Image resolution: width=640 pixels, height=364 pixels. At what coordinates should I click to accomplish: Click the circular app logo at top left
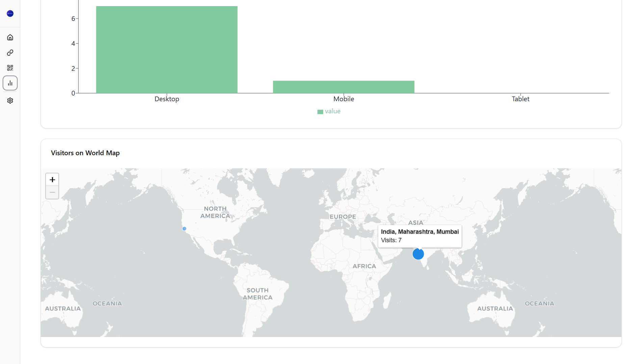click(x=10, y=13)
